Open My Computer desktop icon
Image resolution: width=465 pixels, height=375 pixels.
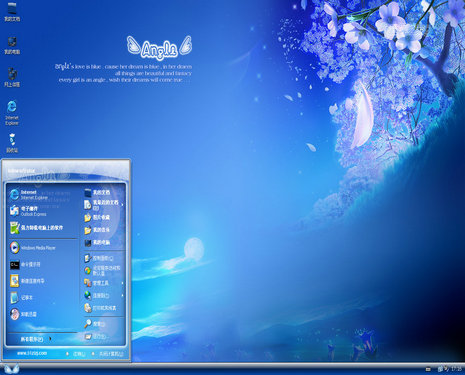point(12,46)
